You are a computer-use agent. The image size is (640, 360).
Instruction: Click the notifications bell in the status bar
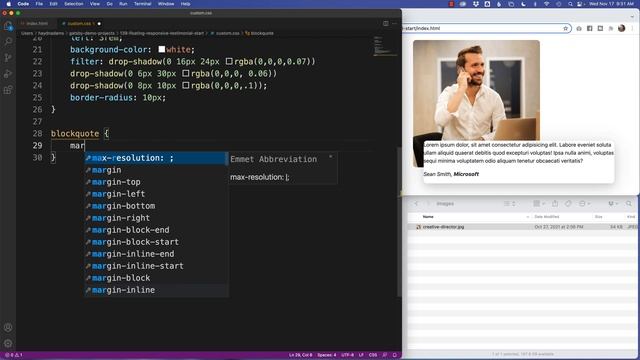[x=395, y=355]
